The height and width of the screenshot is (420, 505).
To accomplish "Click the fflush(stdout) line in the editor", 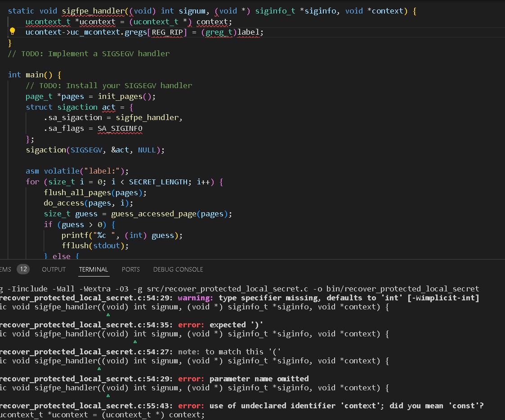I will (95, 246).
